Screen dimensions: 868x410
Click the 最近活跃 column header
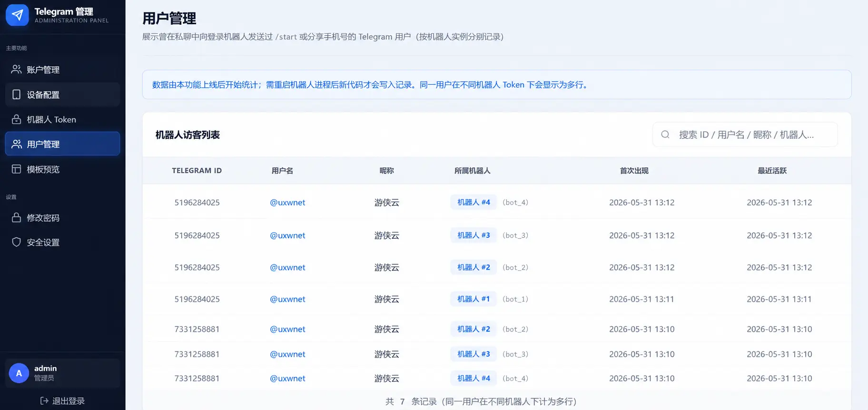click(772, 170)
